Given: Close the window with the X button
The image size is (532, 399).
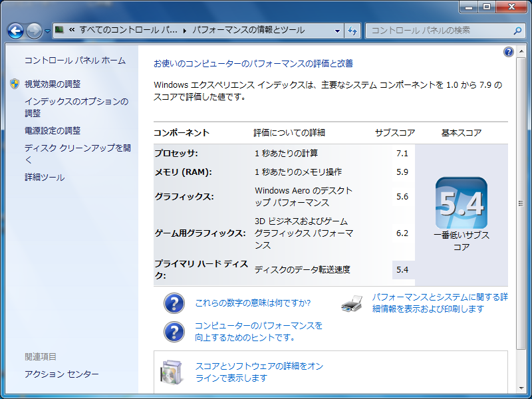Looking at the screenshot, I should point(511,7).
